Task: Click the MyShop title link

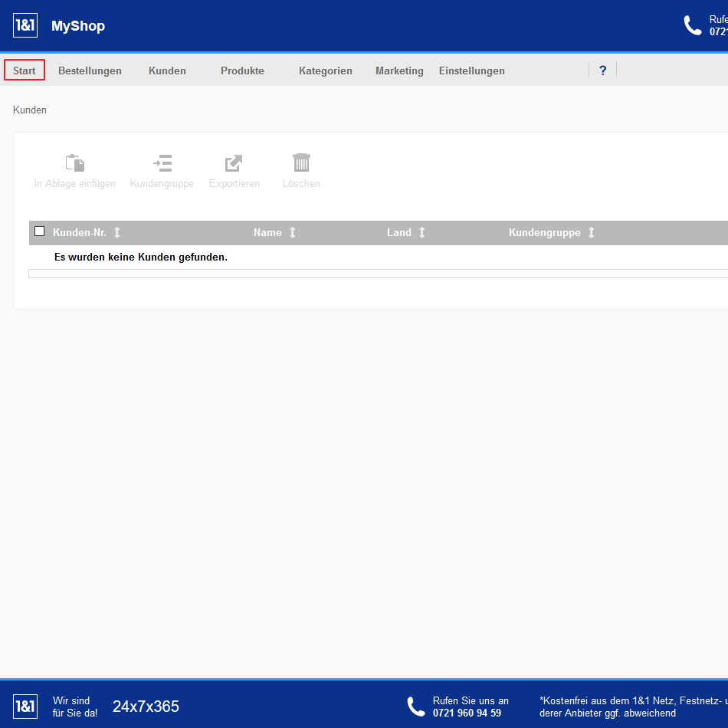Action: (78, 26)
